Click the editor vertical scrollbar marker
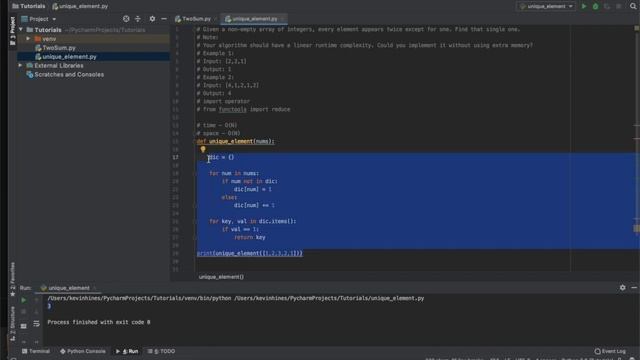This screenshot has width=640, height=360. click(636, 229)
